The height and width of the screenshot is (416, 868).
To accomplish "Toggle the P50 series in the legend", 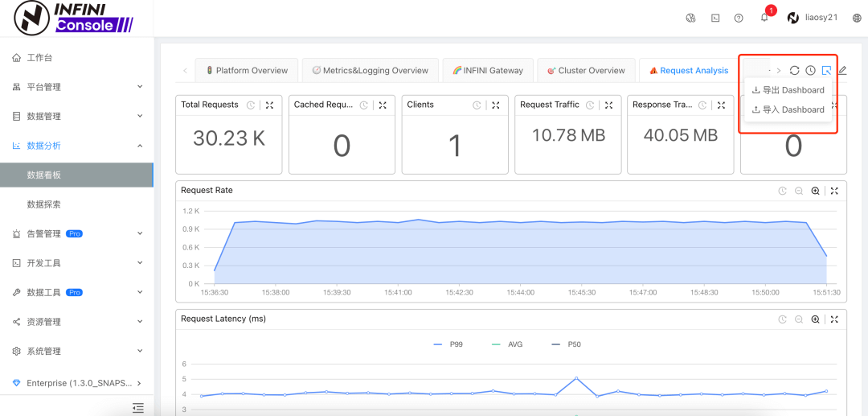I will [567, 344].
